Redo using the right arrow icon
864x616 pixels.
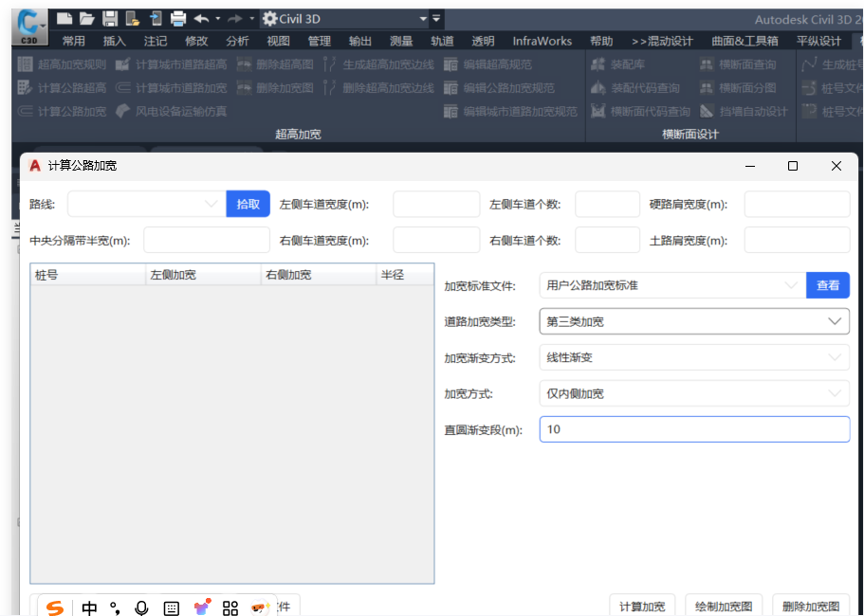coord(235,19)
